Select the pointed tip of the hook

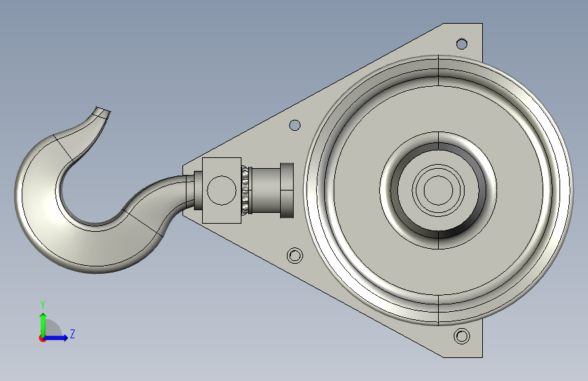101,112
